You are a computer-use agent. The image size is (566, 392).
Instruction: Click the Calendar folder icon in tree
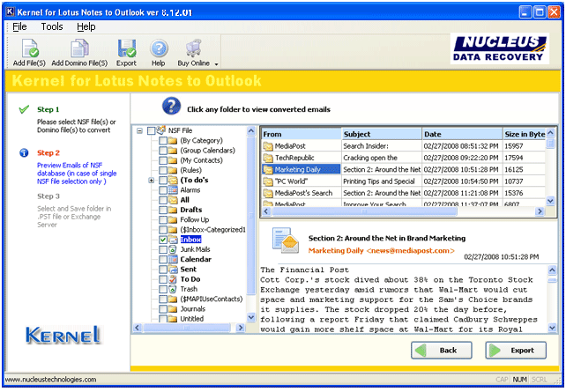point(173,259)
